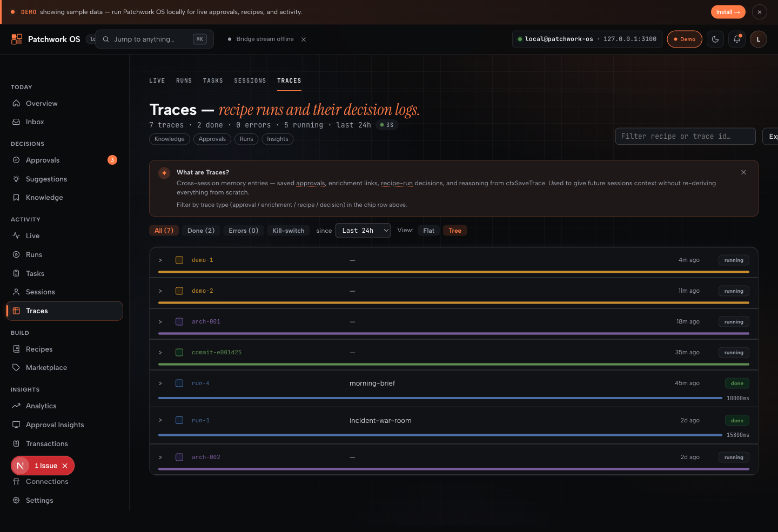Expand the commit-e001d25 trace row
The image size is (778, 532).
point(160,353)
